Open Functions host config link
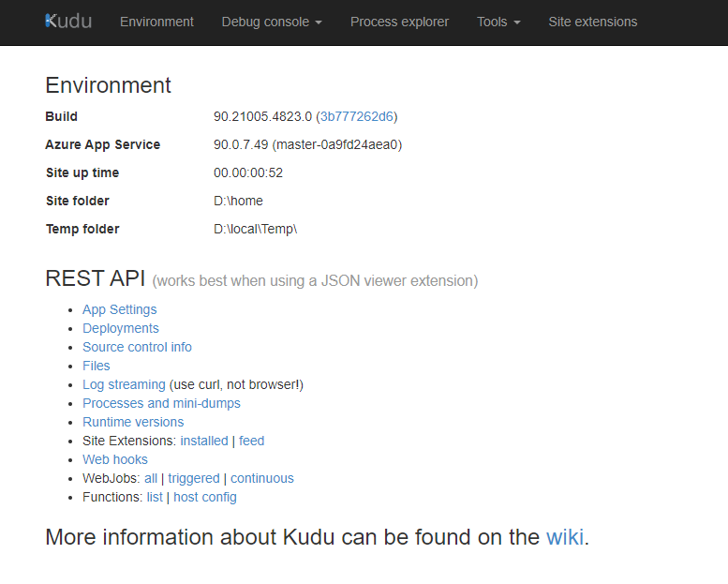The width and height of the screenshot is (728, 584). 205,497
